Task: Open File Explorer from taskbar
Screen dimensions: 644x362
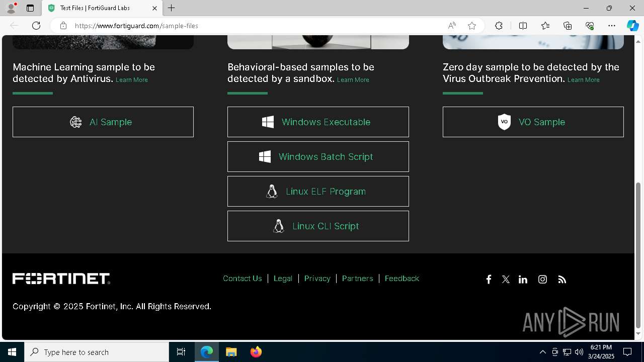Action: [231, 352]
